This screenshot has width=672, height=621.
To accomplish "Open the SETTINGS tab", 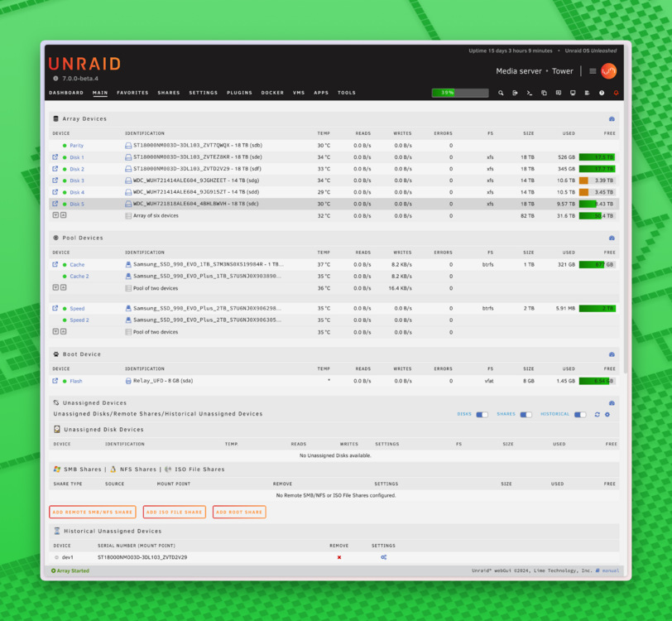I will [203, 93].
